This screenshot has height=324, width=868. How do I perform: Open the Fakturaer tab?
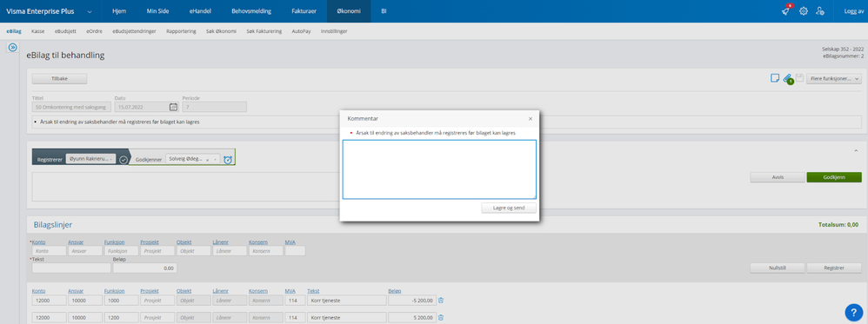[303, 11]
